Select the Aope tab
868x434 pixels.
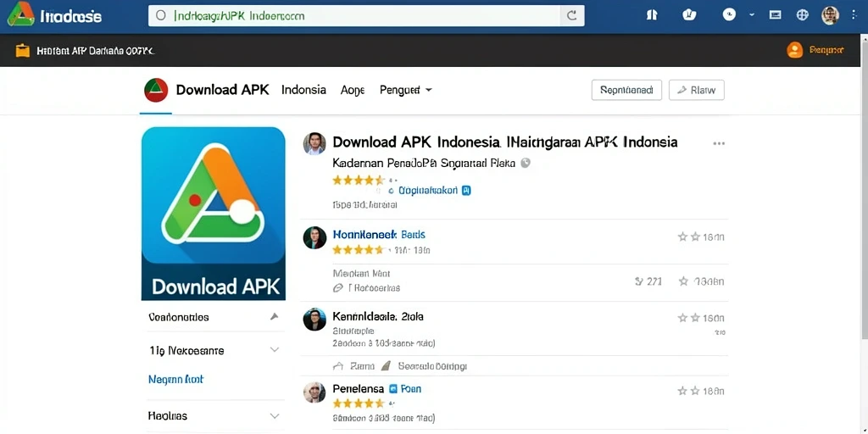(353, 90)
